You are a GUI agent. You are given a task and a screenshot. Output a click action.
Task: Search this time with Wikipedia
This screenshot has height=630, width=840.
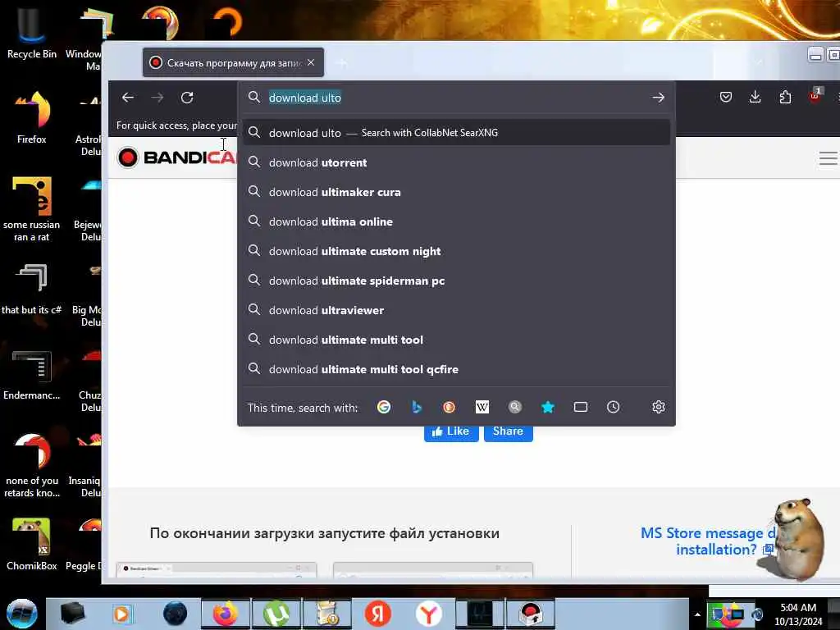point(482,407)
